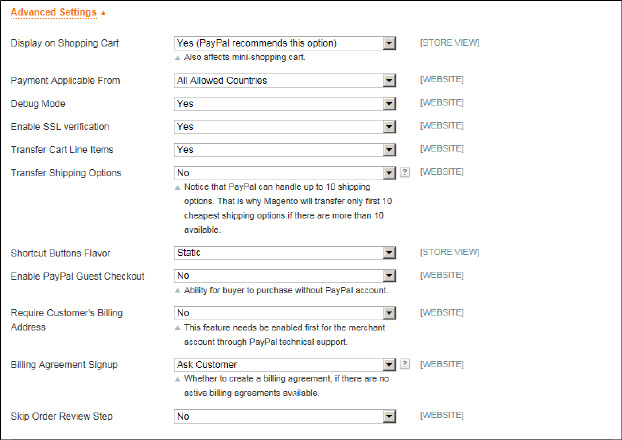Open the Enable SSL verification dropdown
Screen dimensions: 622x440
click(285, 127)
